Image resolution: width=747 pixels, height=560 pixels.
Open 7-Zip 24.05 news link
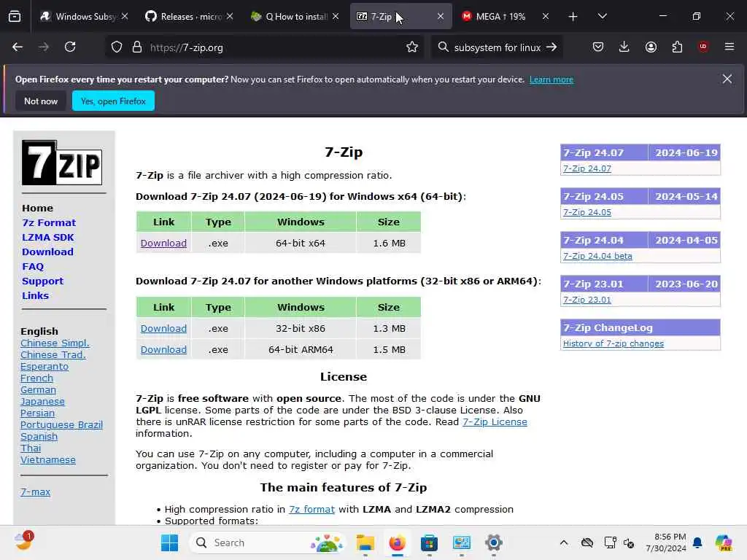(587, 212)
